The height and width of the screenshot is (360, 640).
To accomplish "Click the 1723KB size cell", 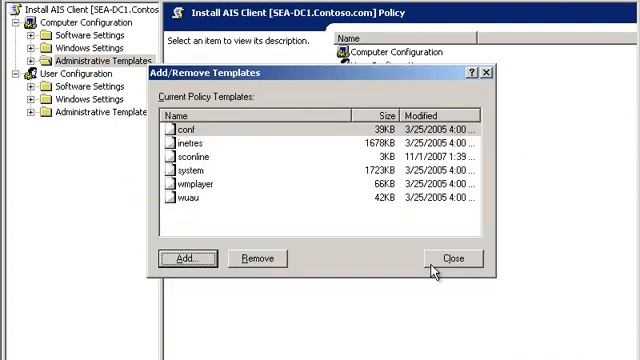I will click(x=380, y=170).
